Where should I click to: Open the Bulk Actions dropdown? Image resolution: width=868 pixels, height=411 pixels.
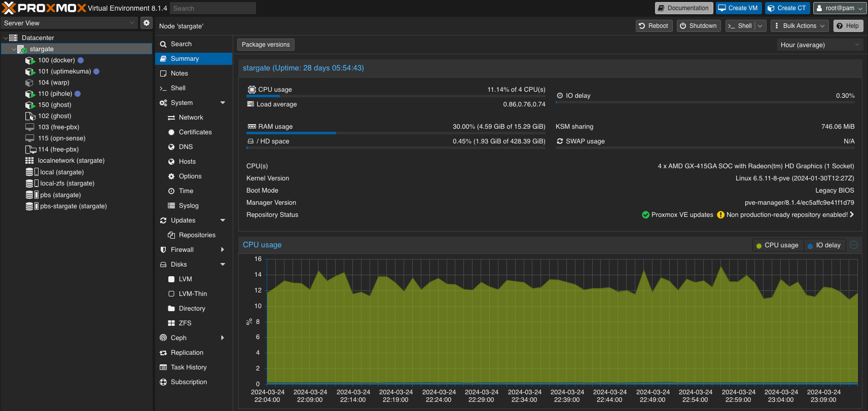(x=800, y=26)
